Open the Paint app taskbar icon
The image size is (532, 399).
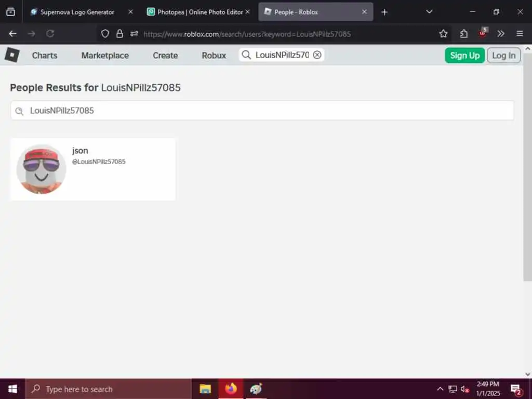pyautogui.click(x=256, y=389)
